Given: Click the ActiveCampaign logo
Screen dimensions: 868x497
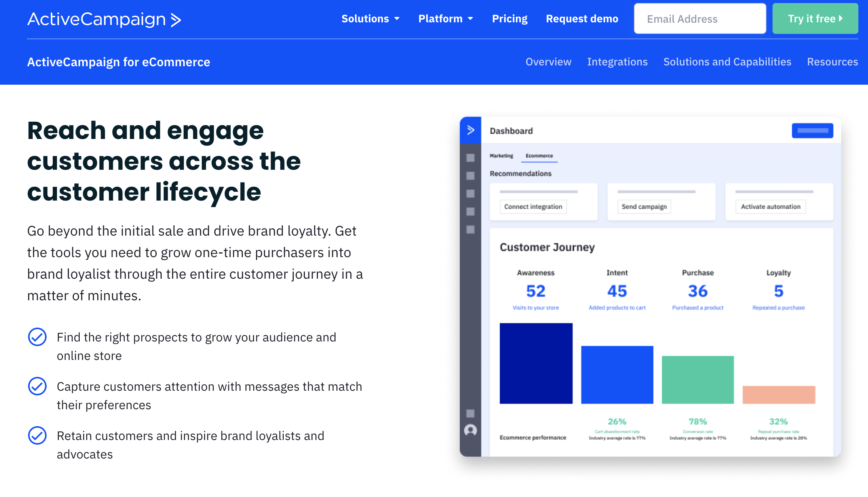Looking at the screenshot, I should pyautogui.click(x=104, y=19).
